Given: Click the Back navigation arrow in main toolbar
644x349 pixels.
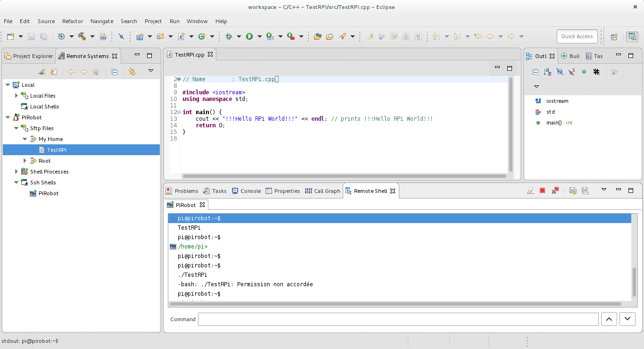Looking at the screenshot, I should tap(490, 36).
